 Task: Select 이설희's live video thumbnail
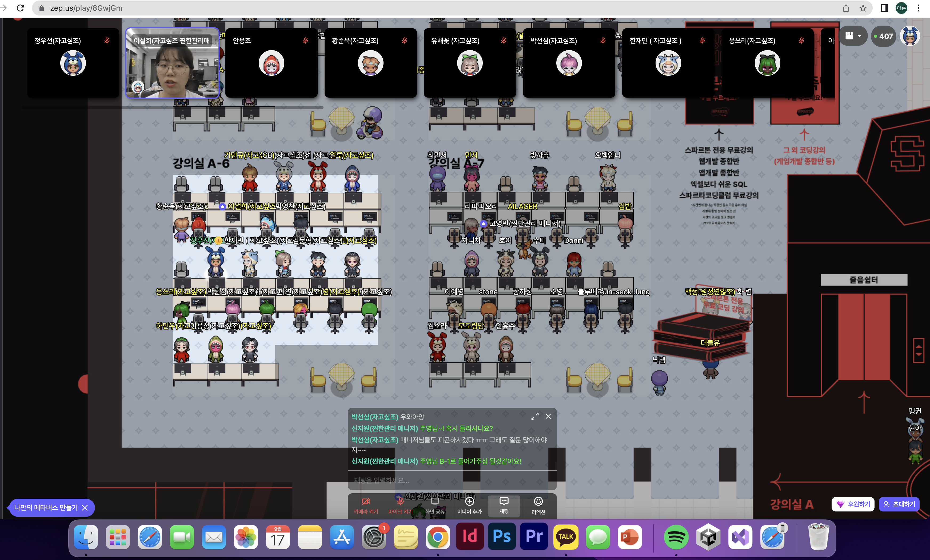click(x=172, y=63)
